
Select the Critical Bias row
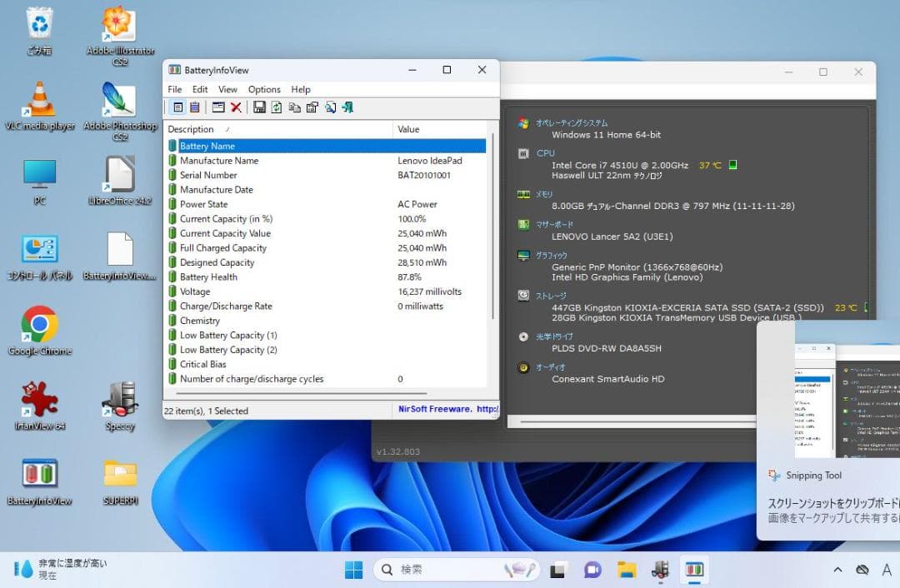pyautogui.click(x=327, y=364)
